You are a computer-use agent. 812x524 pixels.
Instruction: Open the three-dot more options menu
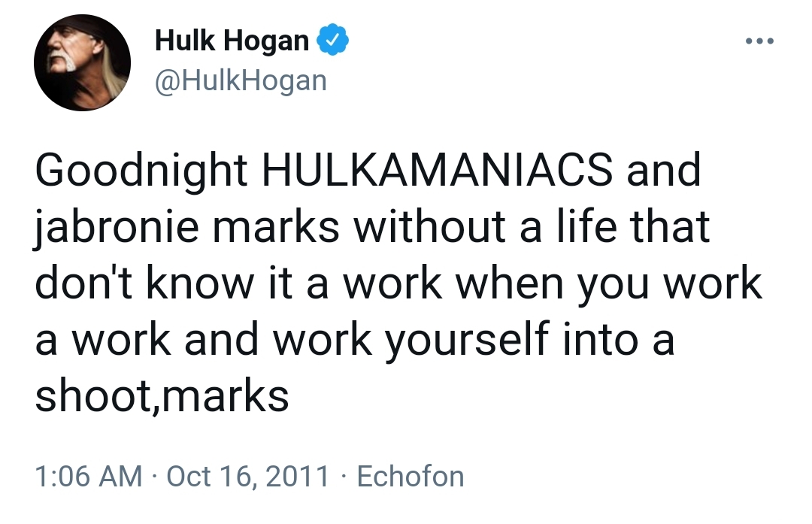[759, 41]
